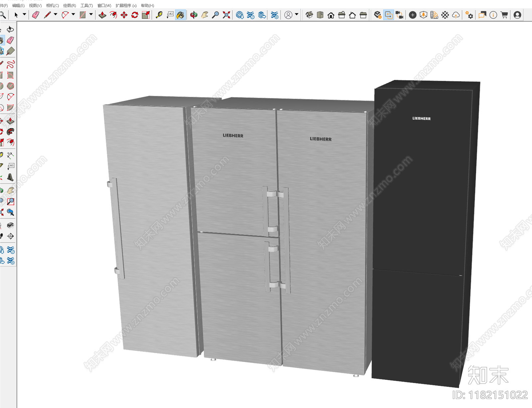Choose the Rotate tool

pyautogui.click(x=135, y=15)
